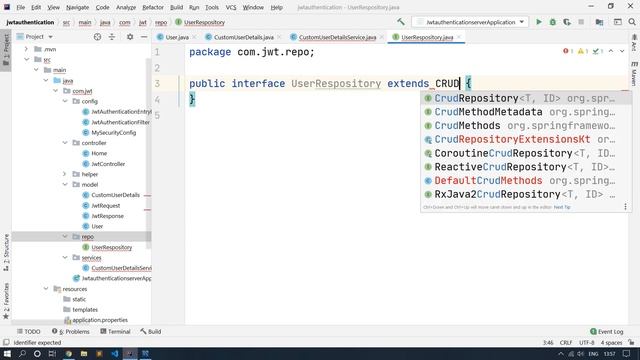The image size is (640, 360).
Task: Click 4 spaces indent setting
Action: 611,342
